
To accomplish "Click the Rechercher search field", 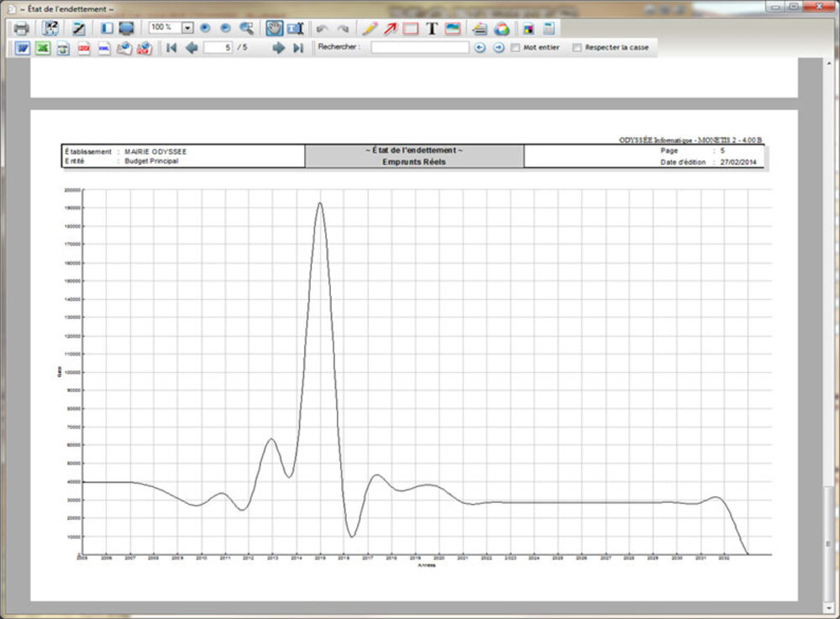I will tap(420, 48).
